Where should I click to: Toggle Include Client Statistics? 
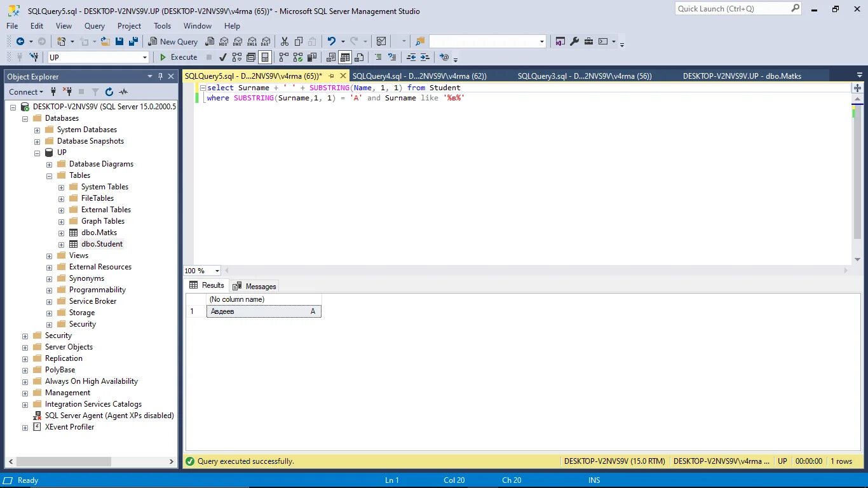coord(312,57)
